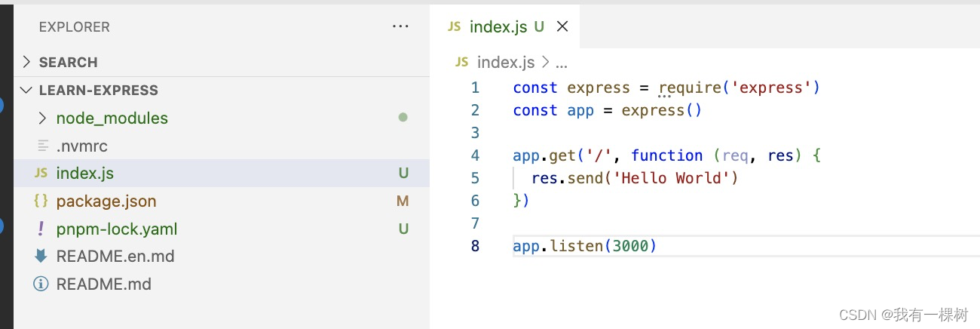Click the req parameter on line 4
Viewport: 980px width, 329px height.
click(736, 155)
